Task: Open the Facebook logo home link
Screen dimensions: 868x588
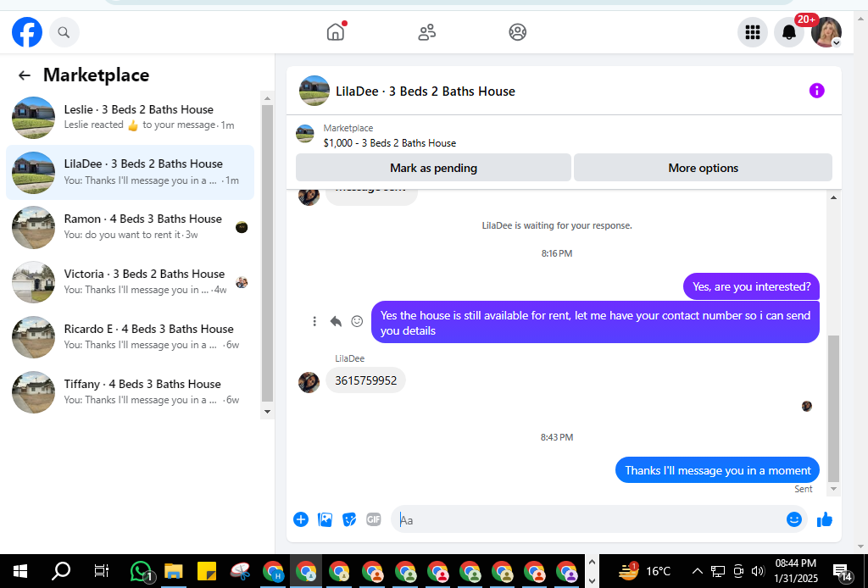Action: coord(26,32)
